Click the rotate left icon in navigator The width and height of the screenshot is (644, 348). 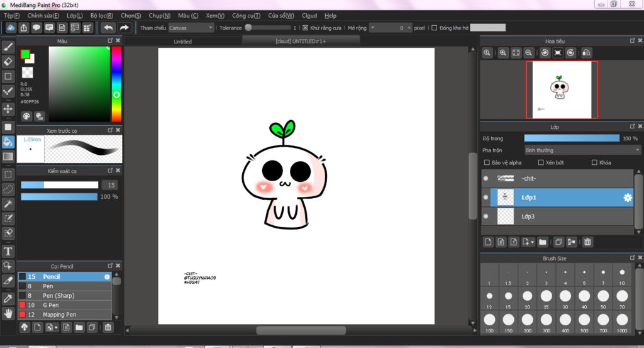pyautogui.click(x=545, y=53)
